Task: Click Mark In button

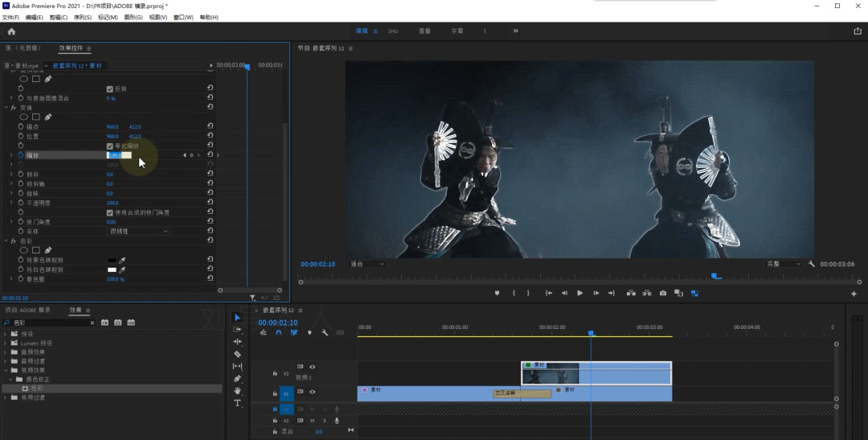Action: pos(514,293)
